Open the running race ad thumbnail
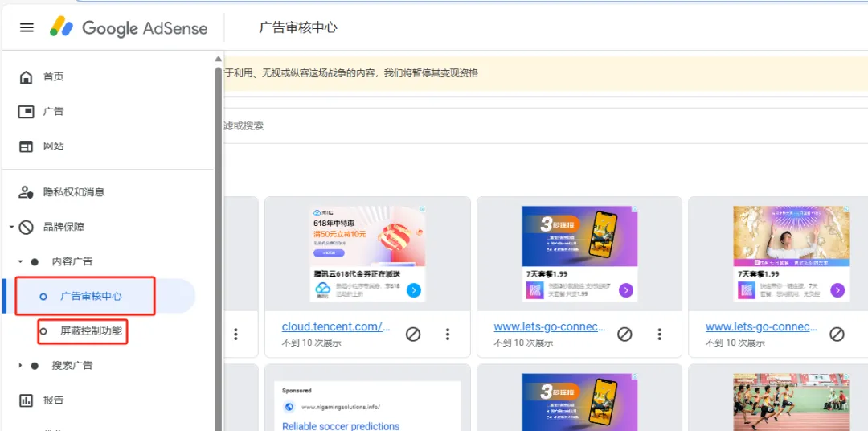The width and height of the screenshot is (868, 431). (x=792, y=400)
